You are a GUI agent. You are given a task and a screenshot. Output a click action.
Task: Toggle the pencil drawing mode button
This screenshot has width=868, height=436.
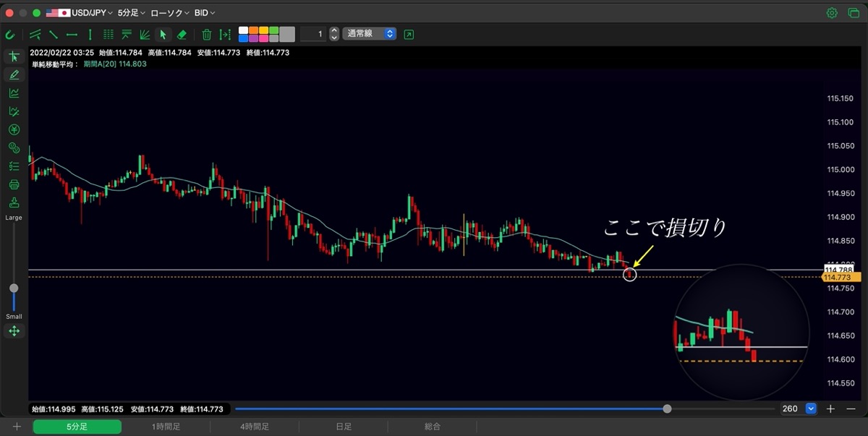[x=14, y=74]
